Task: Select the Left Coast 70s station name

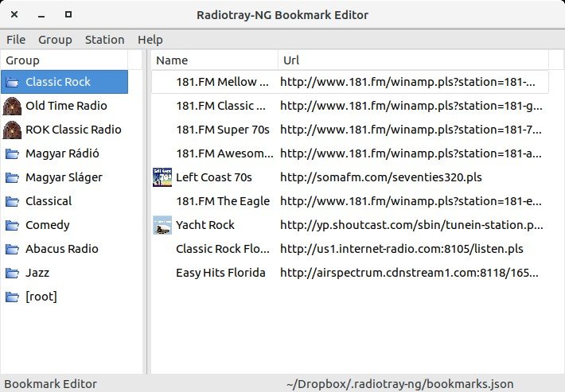Action: tap(214, 177)
